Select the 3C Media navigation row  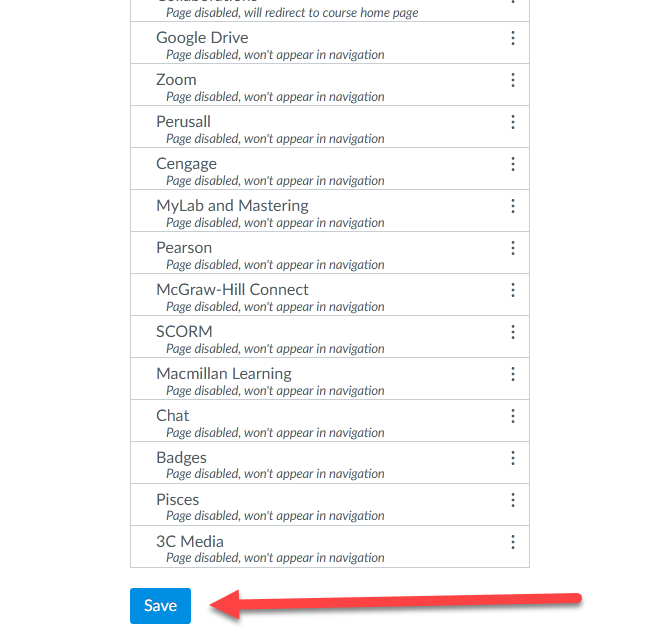click(x=190, y=542)
